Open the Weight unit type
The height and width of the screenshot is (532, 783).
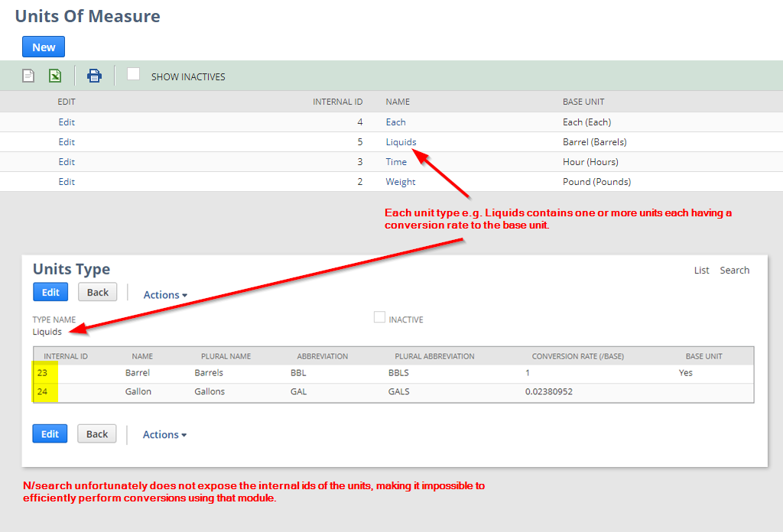401,182
